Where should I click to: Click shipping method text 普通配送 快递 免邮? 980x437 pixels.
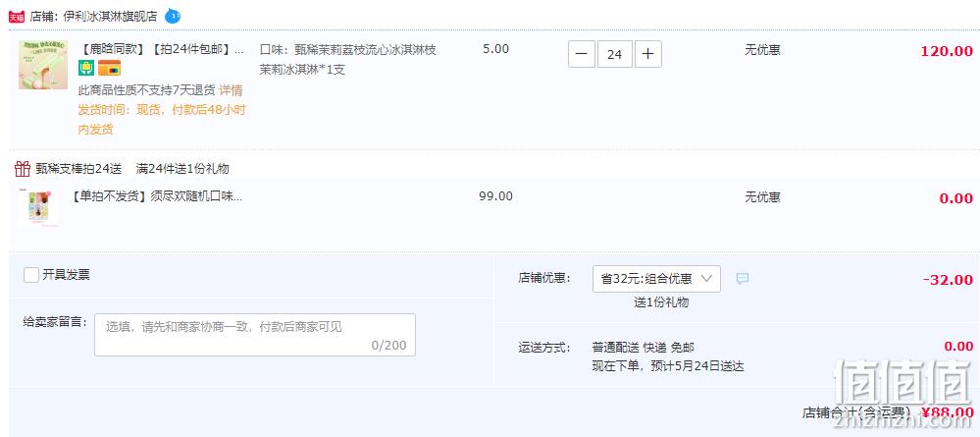coord(644,348)
